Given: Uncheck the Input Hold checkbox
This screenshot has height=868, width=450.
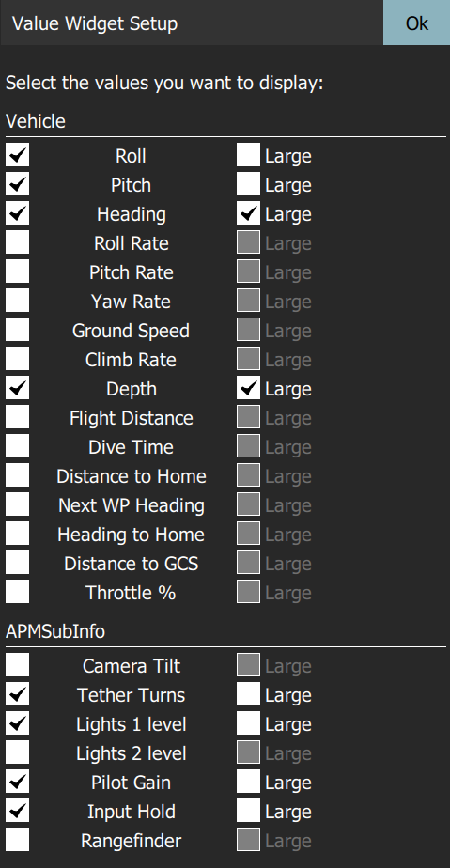Looking at the screenshot, I should [17, 812].
